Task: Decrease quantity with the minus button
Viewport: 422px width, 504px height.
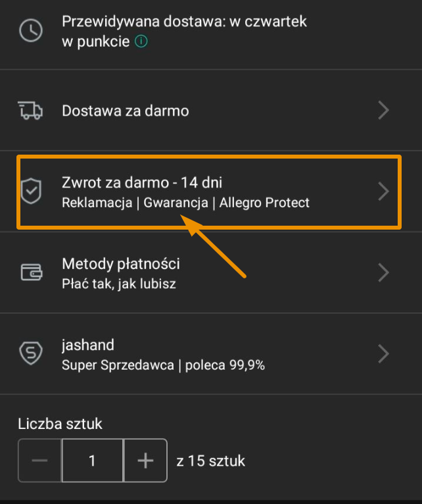Action: click(40, 461)
